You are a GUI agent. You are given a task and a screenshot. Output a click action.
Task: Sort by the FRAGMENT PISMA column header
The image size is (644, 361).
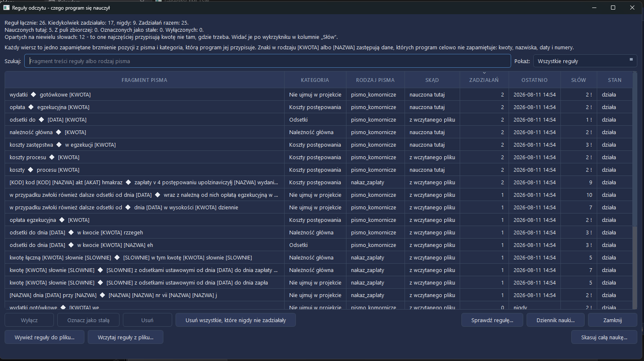145,80
